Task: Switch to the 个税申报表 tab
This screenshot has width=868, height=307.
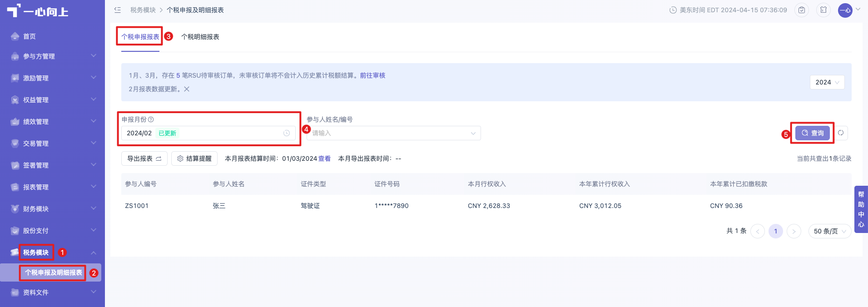Action: click(x=140, y=37)
